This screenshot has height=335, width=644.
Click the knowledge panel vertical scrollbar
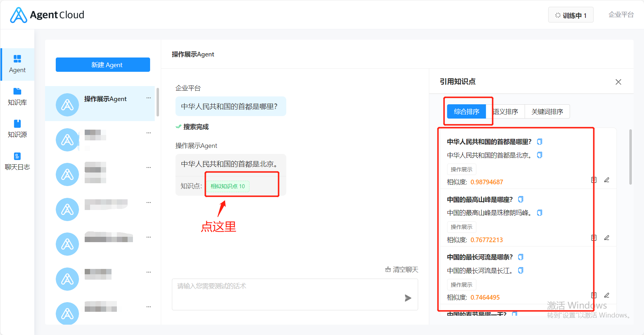coord(630,157)
